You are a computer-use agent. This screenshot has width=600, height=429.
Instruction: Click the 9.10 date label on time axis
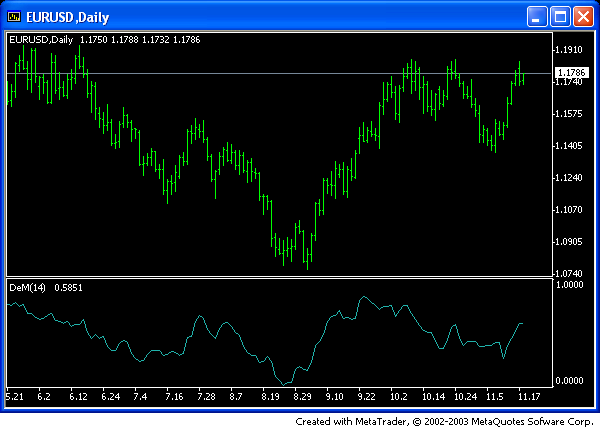click(x=334, y=396)
